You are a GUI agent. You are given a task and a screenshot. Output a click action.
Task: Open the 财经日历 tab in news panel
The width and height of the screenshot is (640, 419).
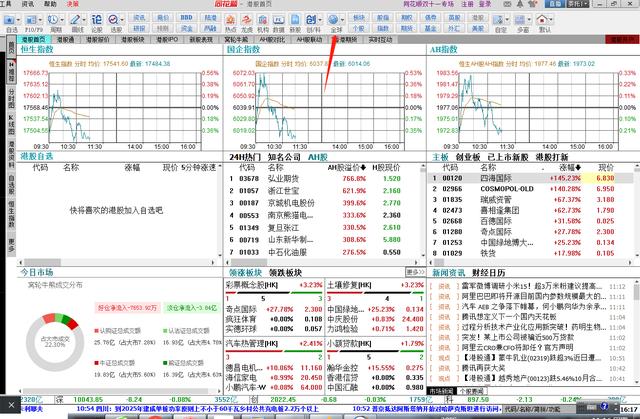coord(489,272)
